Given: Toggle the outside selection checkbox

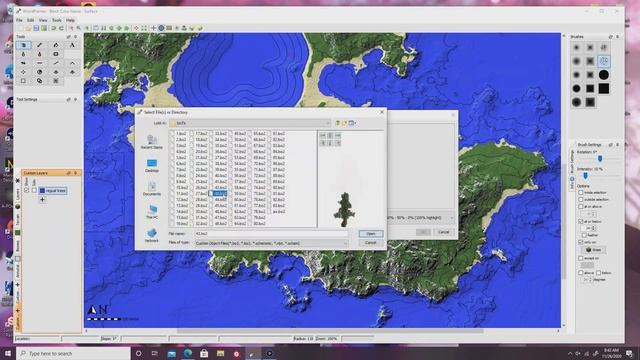Looking at the screenshot, I should point(580,199).
